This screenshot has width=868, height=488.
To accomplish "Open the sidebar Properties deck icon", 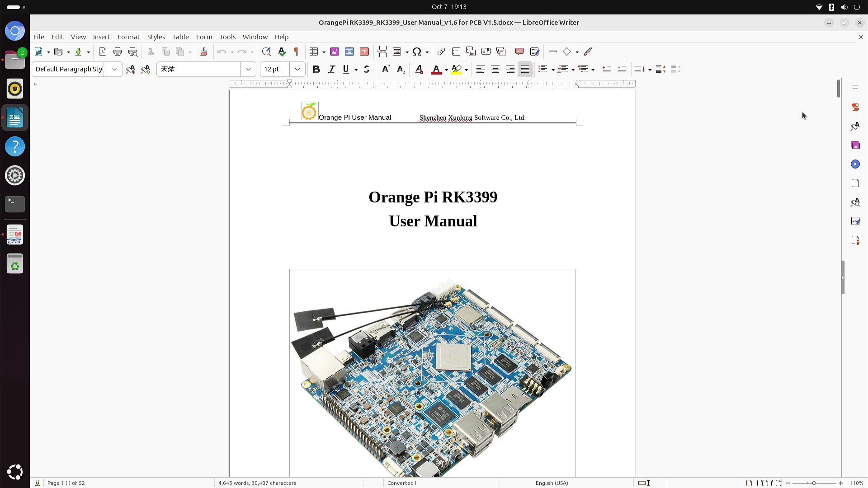I will [x=855, y=107].
